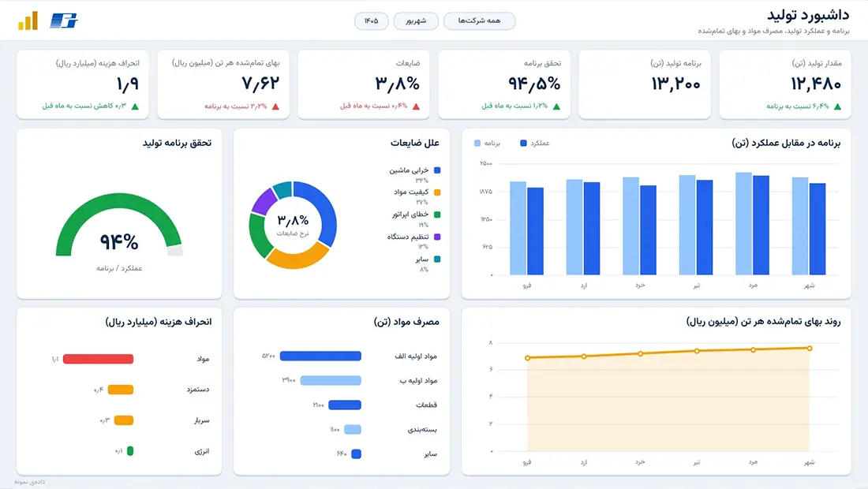Open the شهریور month filter
The height and width of the screenshot is (489, 868).
(416, 21)
